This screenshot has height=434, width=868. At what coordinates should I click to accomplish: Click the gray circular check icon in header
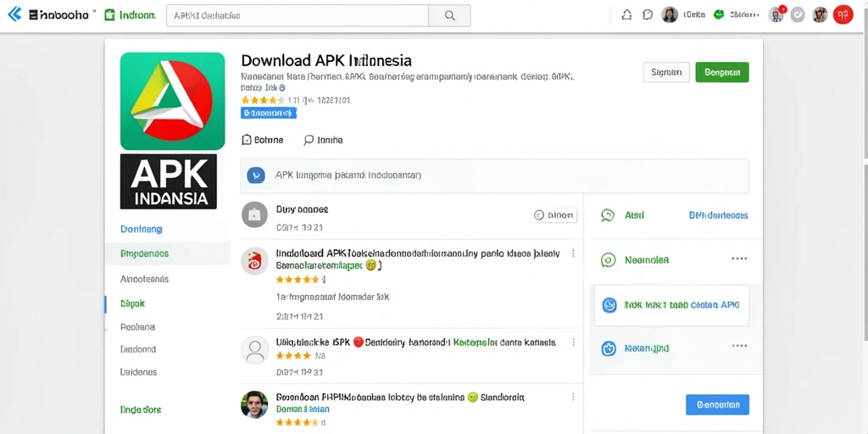pyautogui.click(x=798, y=15)
